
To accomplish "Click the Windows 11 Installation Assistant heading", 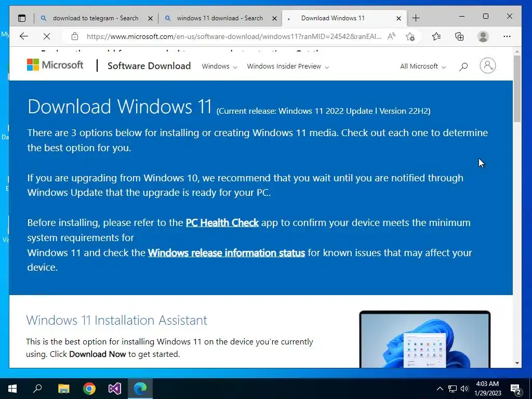I will tap(117, 320).
